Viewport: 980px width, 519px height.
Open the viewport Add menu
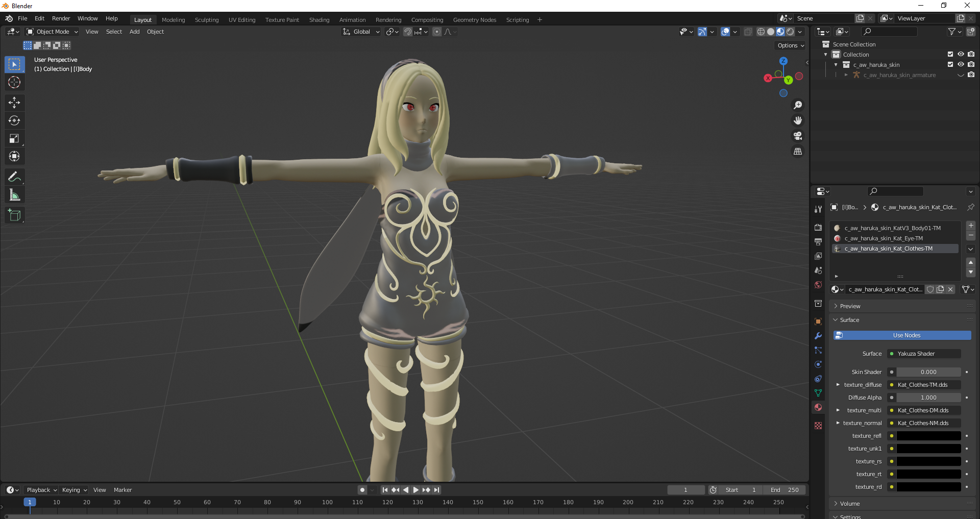(134, 32)
